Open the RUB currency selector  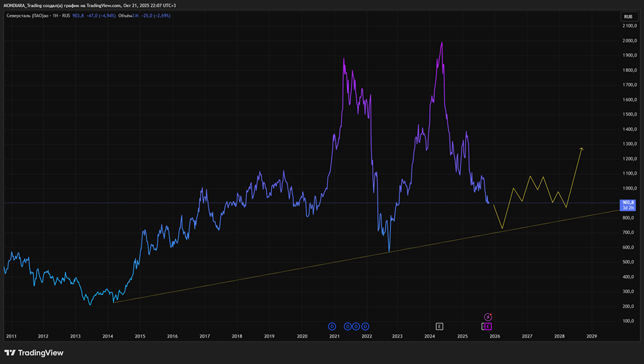tap(629, 17)
